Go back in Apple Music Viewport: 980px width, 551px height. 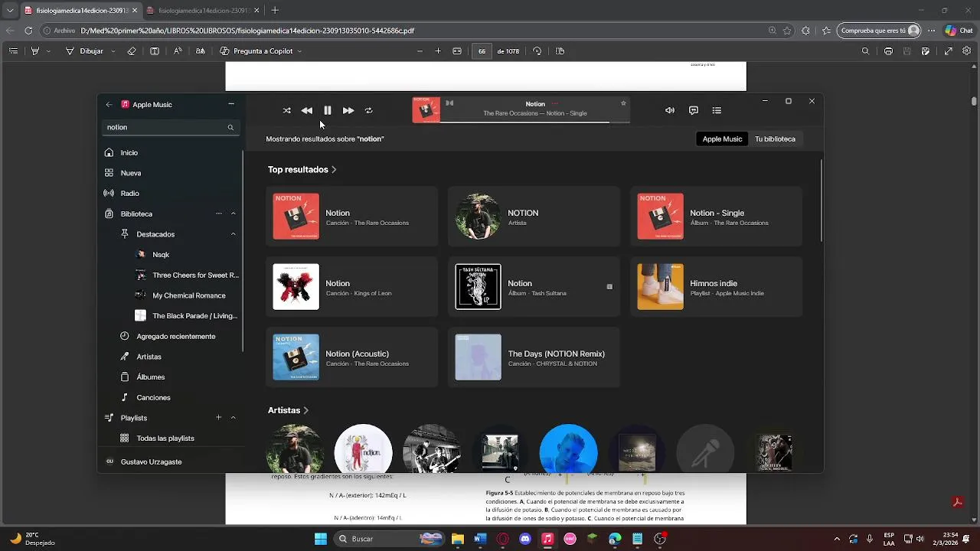pos(109,104)
